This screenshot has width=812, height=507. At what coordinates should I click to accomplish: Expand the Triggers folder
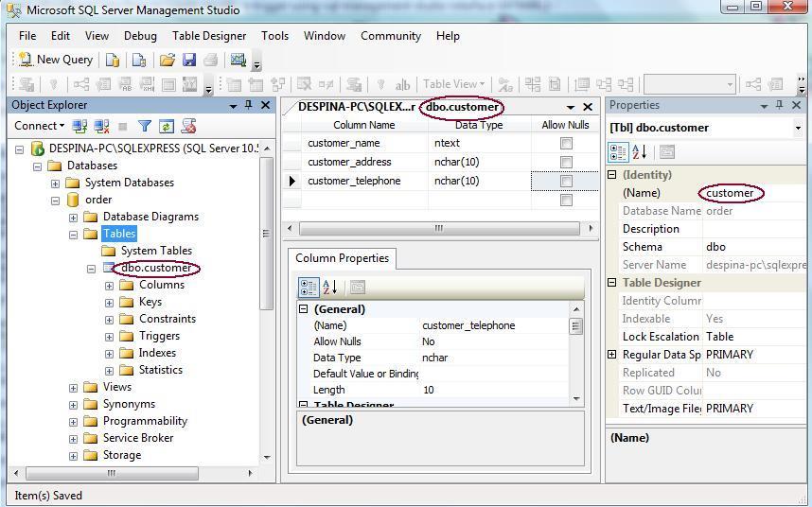point(109,338)
